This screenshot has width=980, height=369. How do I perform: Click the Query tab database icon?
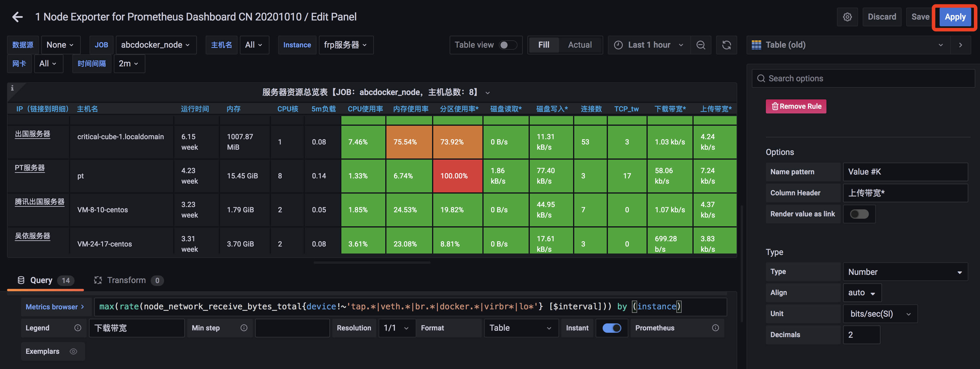[21, 280]
